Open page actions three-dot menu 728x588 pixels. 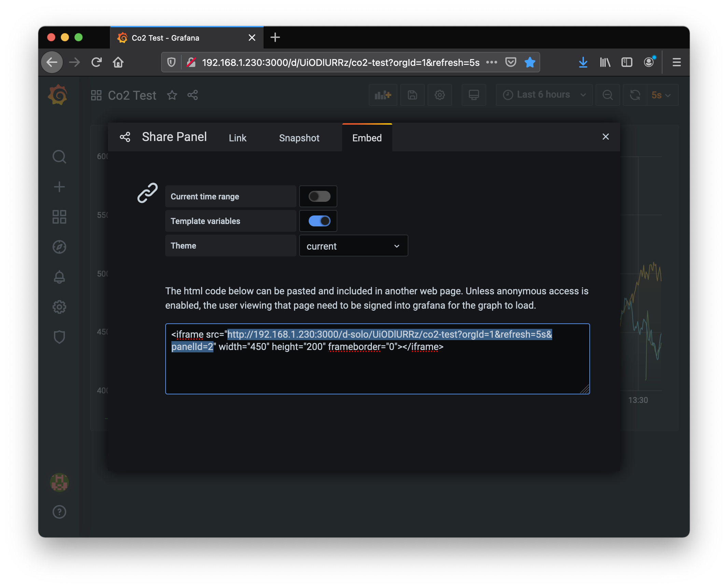tap(492, 62)
